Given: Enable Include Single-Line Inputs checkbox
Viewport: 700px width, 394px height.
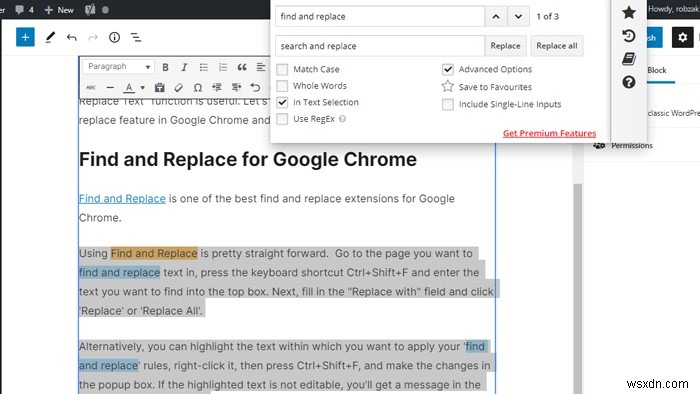Looking at the screenshot, I should pos(448,104).
